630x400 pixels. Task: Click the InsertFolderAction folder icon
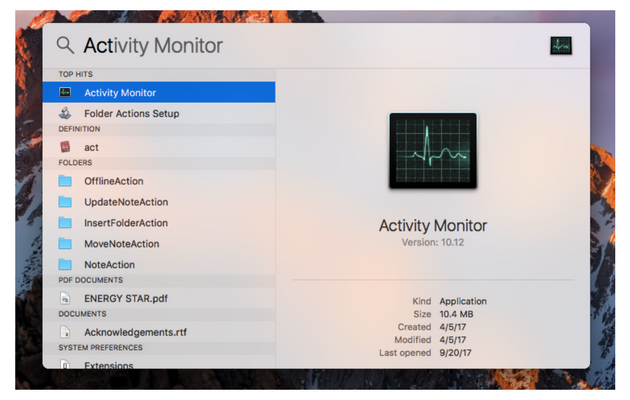65,222
